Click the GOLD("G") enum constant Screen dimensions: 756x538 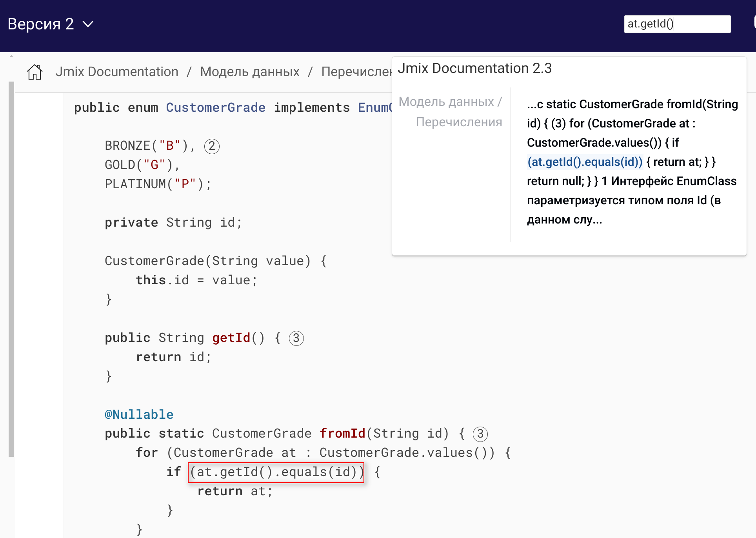tap(142, 165)
